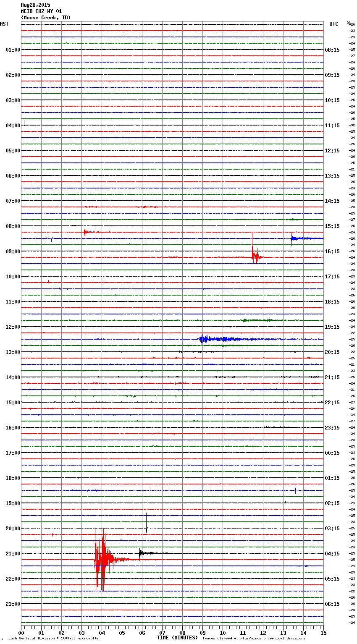Click the black vertical spike just above 20:00
This screenshot has height=644, width=357.
(x=146, y=523)
